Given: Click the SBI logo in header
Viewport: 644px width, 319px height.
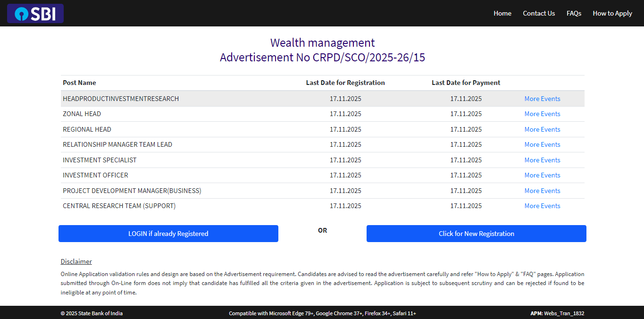Looking at the screenshot, I should [35, 14].
